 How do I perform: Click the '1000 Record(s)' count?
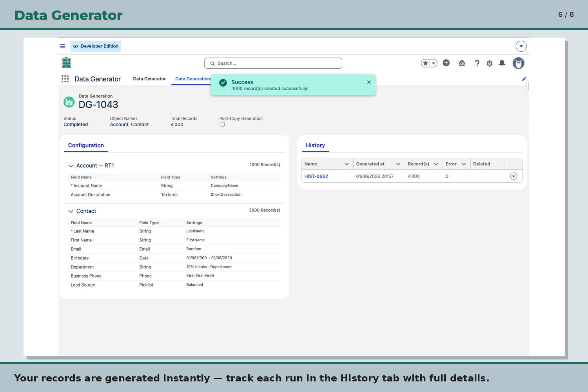265,165
